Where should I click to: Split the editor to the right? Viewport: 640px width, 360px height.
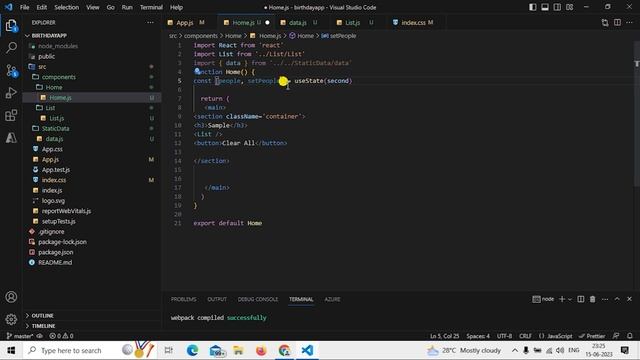[617, 22]
